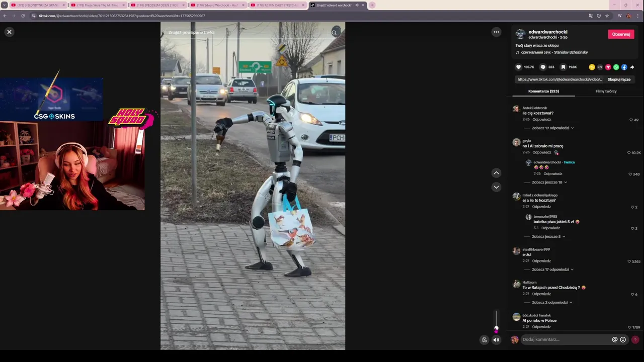The image size is (644, 362).
Task: Switch to These Were The All-Time browser tab
Action: click(x=98, y=5)
